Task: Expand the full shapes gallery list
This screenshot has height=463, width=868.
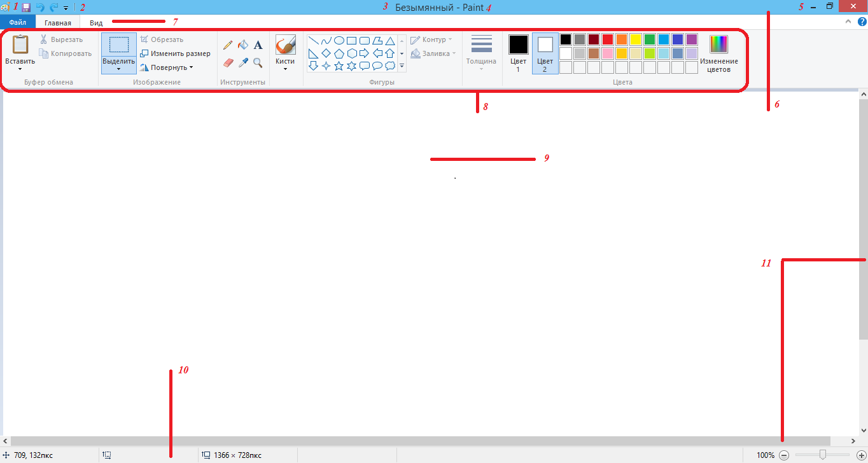Action: pyautogui.click(x=402, y=66)
